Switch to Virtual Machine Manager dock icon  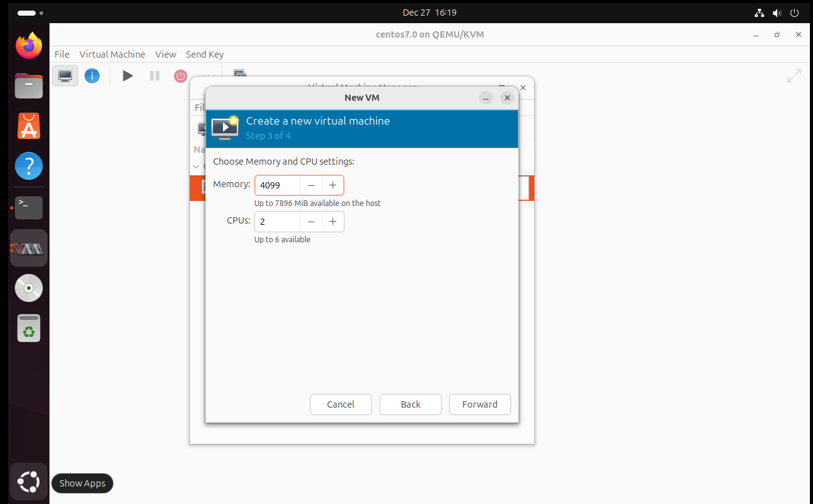[29, 248]
